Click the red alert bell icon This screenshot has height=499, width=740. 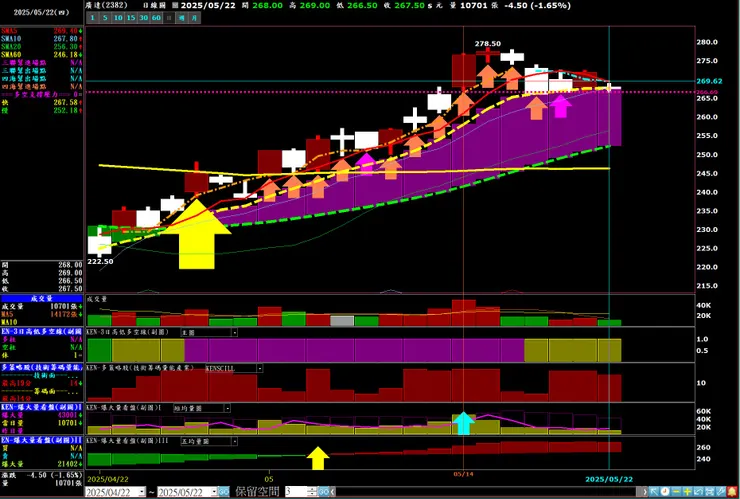pos(732,491)
